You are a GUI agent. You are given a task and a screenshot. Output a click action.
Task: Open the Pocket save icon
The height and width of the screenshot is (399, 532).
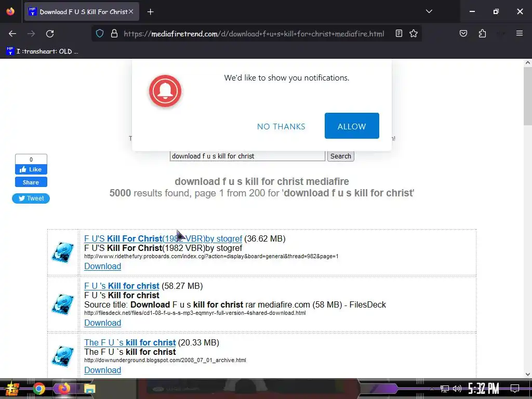pos(463,33)
